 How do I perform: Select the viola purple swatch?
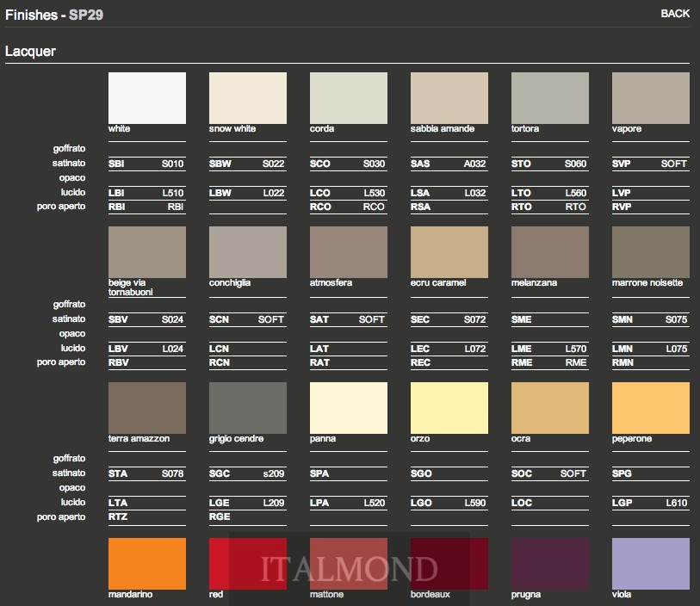pos(651,564)
